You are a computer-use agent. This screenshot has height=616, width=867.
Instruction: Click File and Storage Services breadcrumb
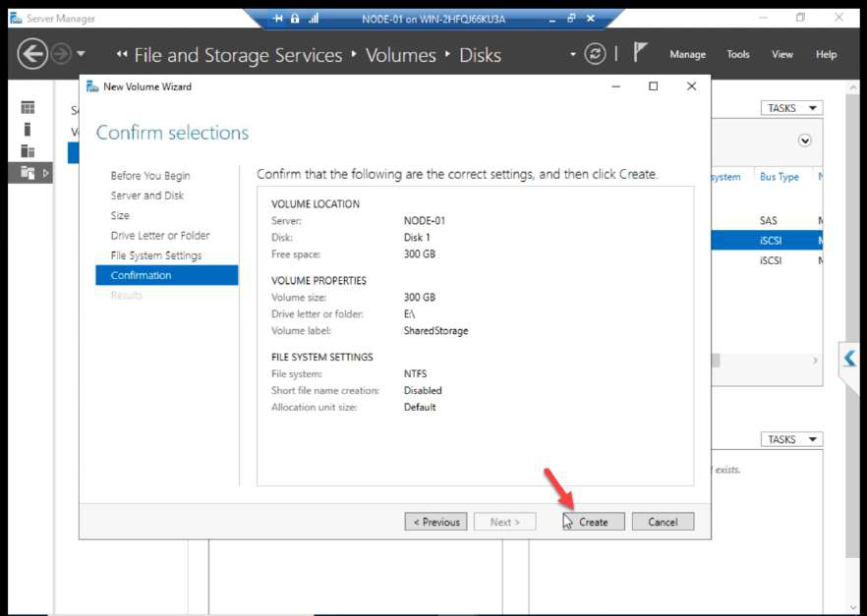238,55
